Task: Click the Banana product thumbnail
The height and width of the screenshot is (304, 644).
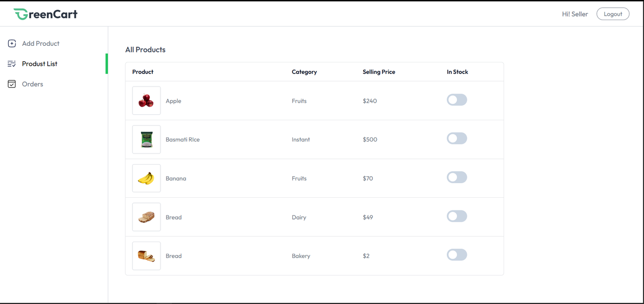Action: [146, 178]
